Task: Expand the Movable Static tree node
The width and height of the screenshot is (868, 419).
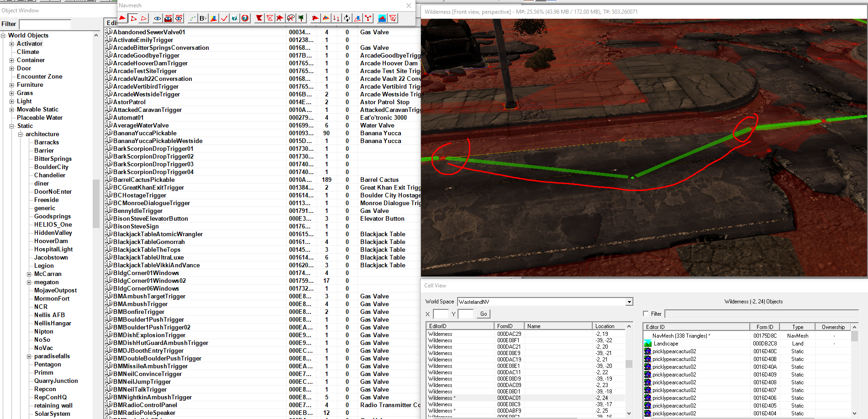Action: [12, 110]
